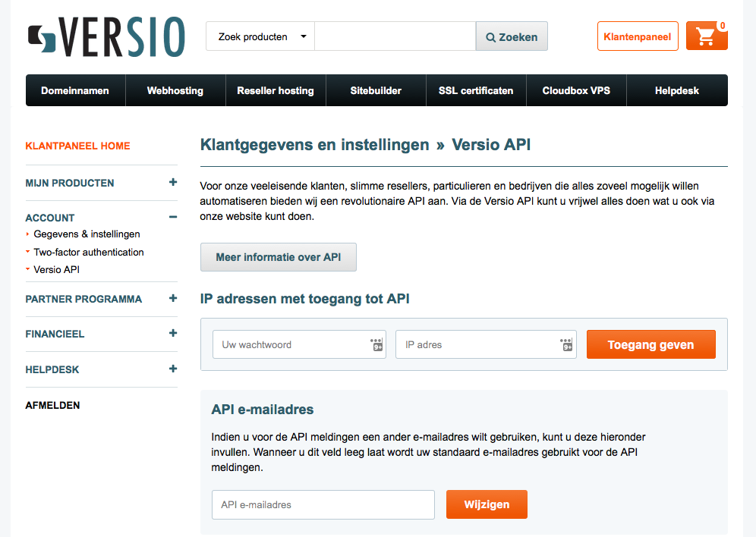Click password manager icon in IP adres field
The height and width of the screenshot is (537, 756).
(x=566, y=344)
